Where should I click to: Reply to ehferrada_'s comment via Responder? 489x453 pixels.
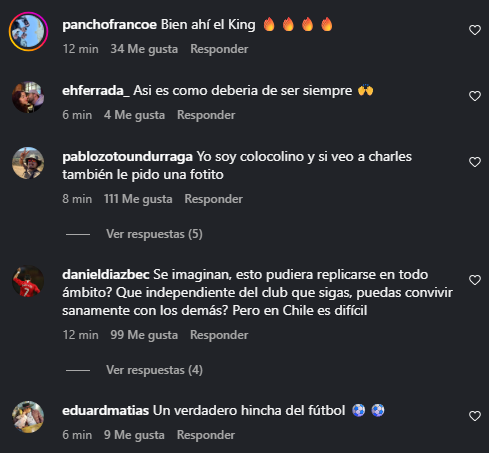point(206,115)
